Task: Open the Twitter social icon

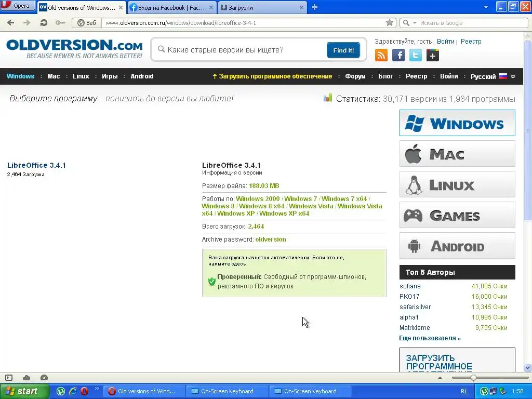Action: click(x=415, y=55)
